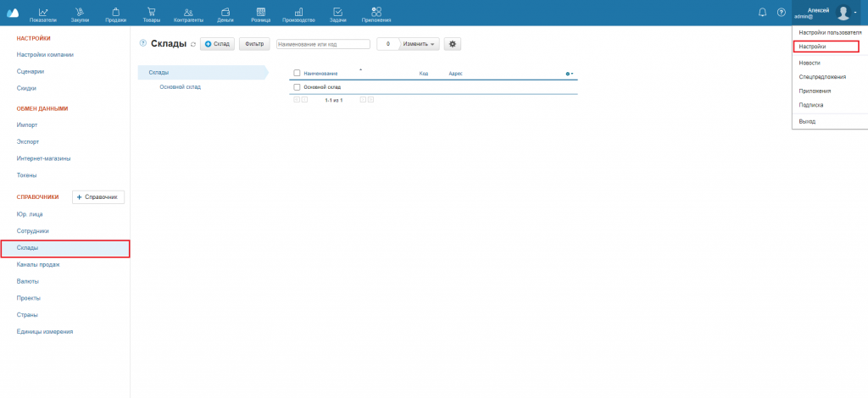Click the notifications bell icon
The width and height of the screenshot is (868, 398).
(x=762, y=12)
